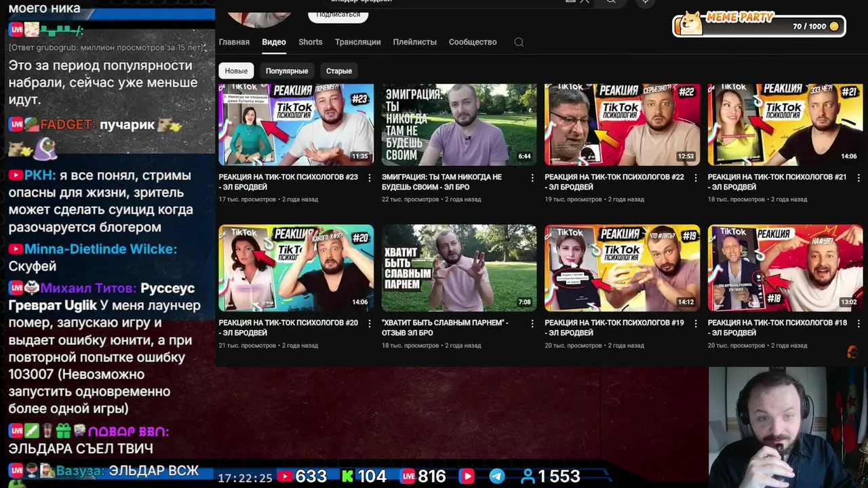
Task: Click the LIVE icon beside 816
Action: pos(408,476)
